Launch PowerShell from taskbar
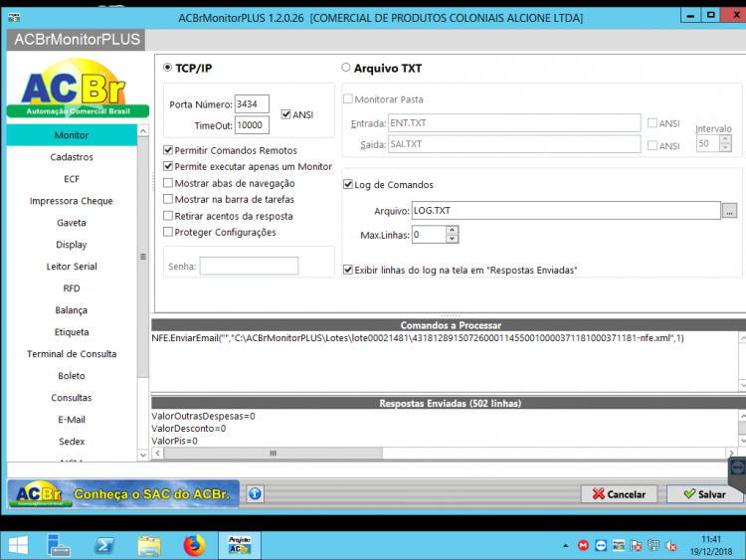Viewport: 746px width, 560px height. pos(104,545)
